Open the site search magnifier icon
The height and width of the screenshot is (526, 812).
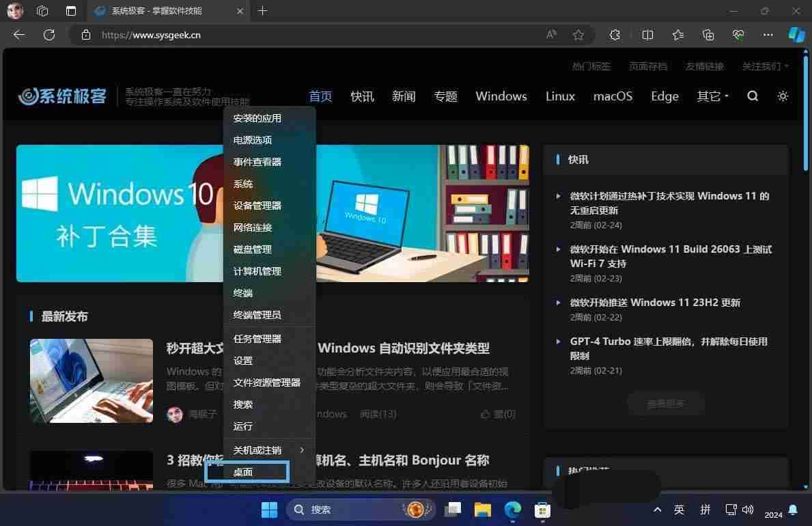pyautogui.click(x=752, y=96)
